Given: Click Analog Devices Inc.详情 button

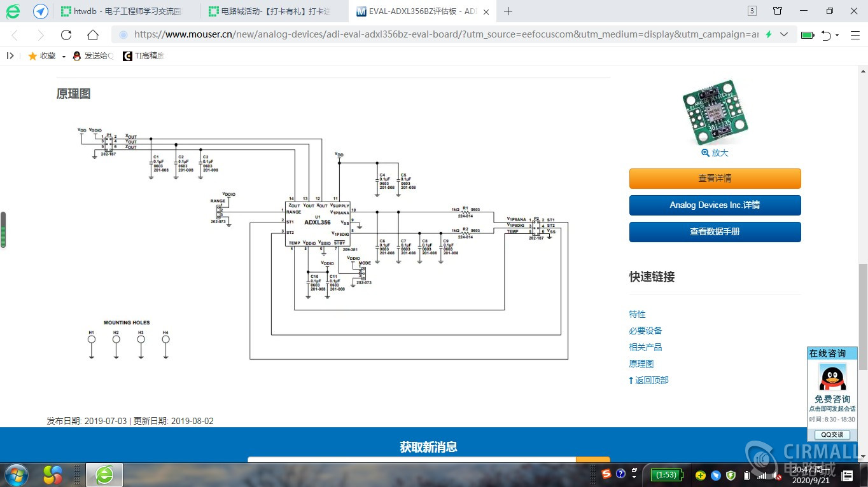Looking at the screenshot, I should click(x=715, y=205).
